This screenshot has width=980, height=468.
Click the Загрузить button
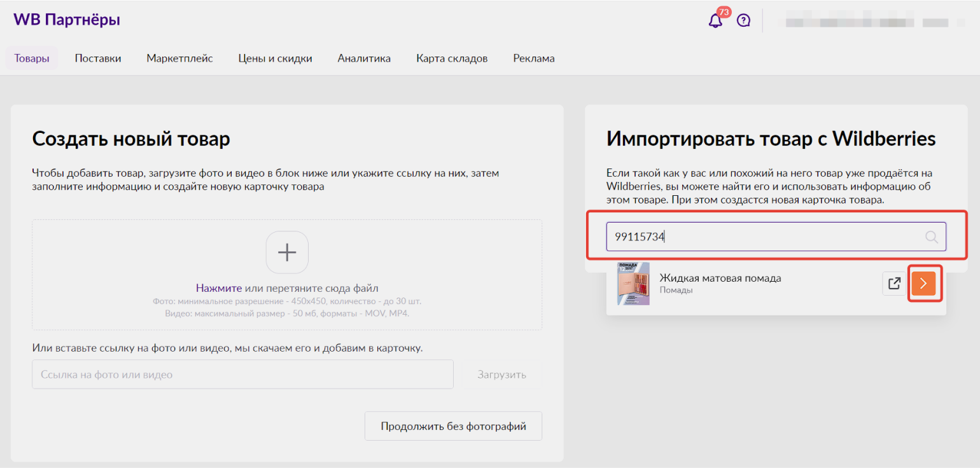(502, 375)
